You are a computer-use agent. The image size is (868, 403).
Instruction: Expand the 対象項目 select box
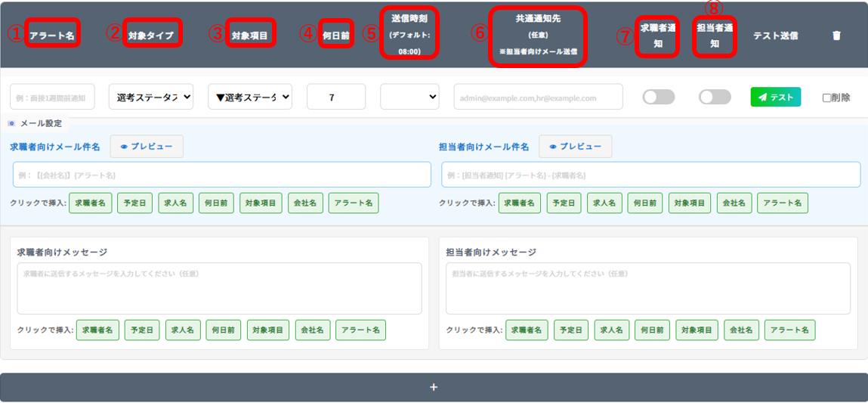pos(250,97)
